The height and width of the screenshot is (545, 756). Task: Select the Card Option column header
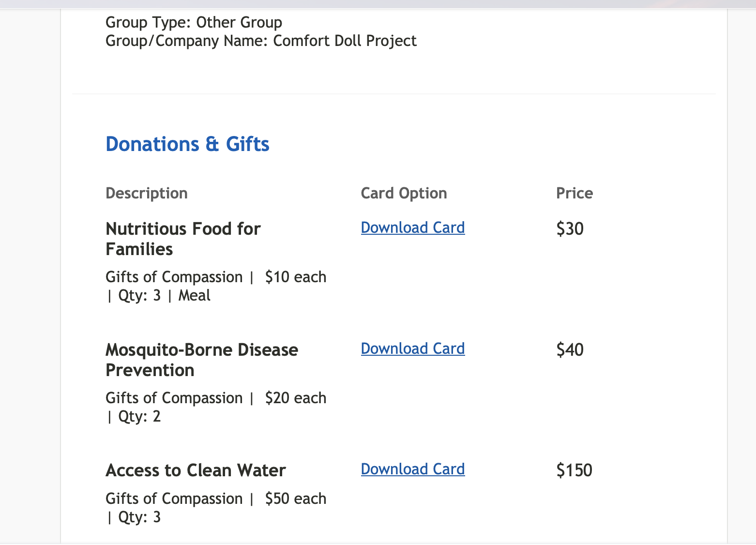pos(404,193)
